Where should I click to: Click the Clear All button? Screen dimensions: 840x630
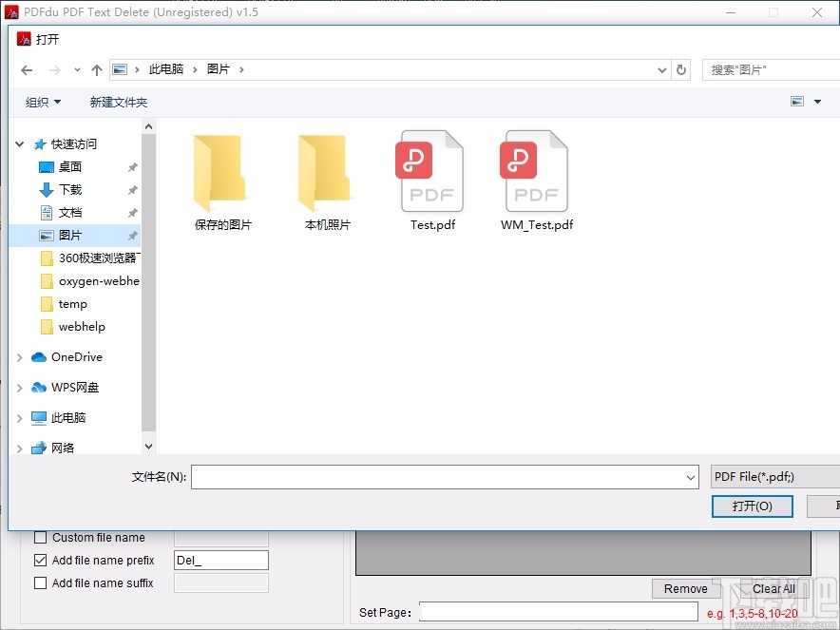click(773, 588)
